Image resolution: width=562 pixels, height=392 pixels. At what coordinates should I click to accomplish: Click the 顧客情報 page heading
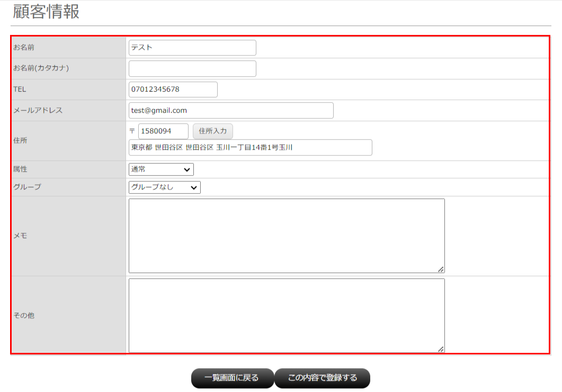[x=47, y=12]
